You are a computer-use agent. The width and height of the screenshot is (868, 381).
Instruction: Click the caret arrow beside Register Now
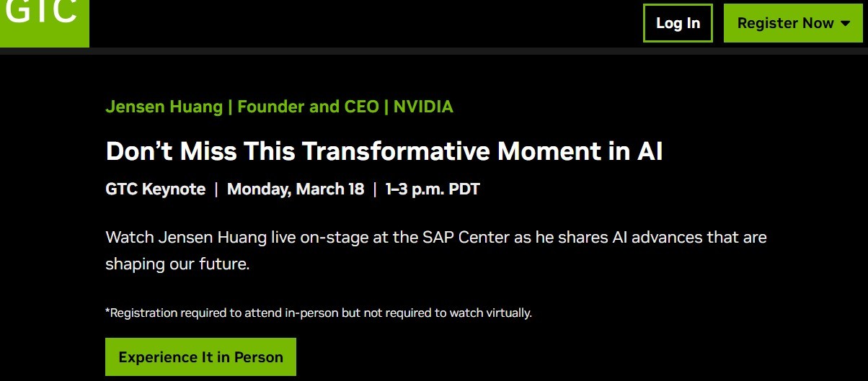(846, 23)
